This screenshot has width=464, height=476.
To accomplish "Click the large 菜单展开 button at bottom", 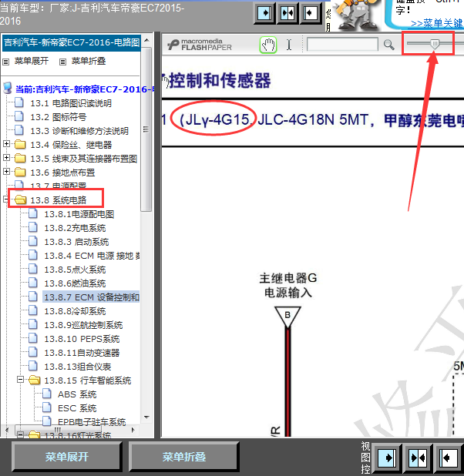I will pos(67,457).
